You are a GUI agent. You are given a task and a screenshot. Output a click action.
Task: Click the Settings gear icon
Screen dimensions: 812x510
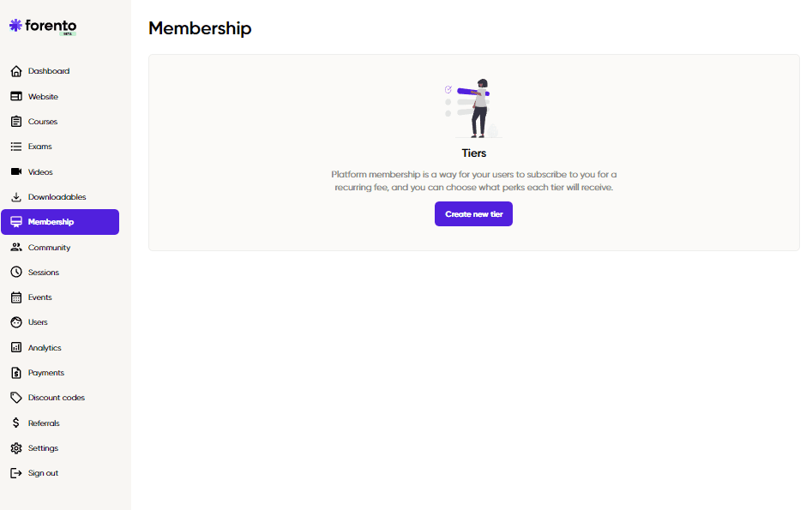tap(16, 448)
